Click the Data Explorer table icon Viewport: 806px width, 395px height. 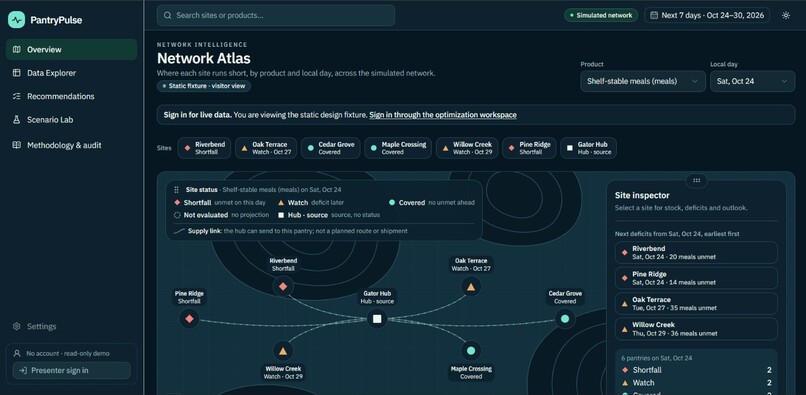point(16,73)
